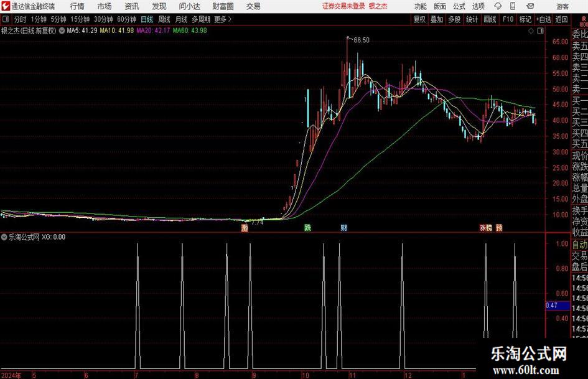Switch to the 5分钟 period tab
This screenshot has height=379, width=588.
point(58,19)
